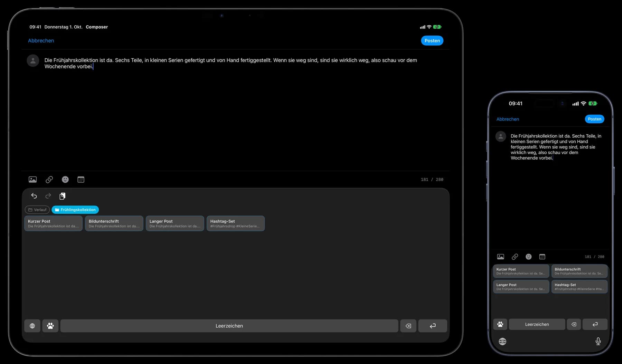Screen dimensions: 622x364
Task: Tap the microphone dictation icon on the iPhone
Action: tap(598, 342)
